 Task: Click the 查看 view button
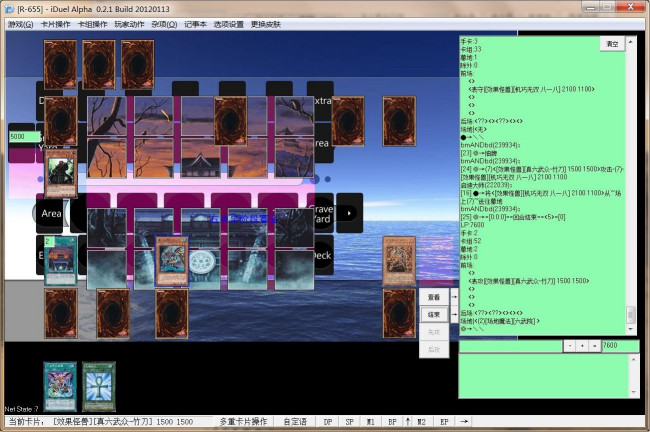[434, 297]
